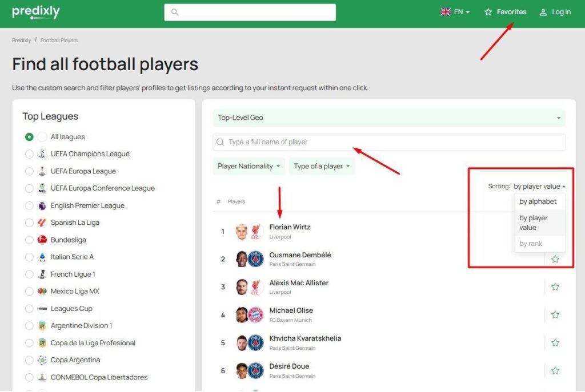Click the Liverpool club crest beside Florian Wirtz
Viewport: 585px width, 392px height.
(x=255, y=232)
